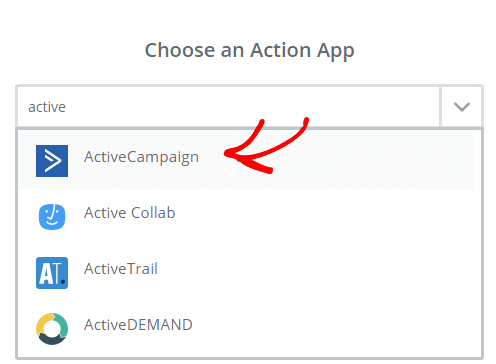Image resolution: width=496 pixels, height=364 pixels.
Task: Select ActiveCampaign from the app list
Action: 141,157
